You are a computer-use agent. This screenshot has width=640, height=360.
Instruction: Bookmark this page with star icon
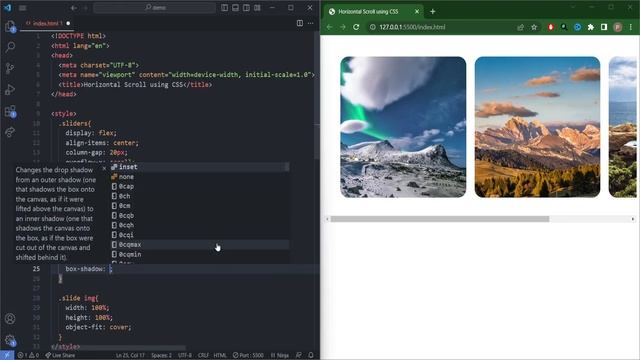click(x=534, y=27)
